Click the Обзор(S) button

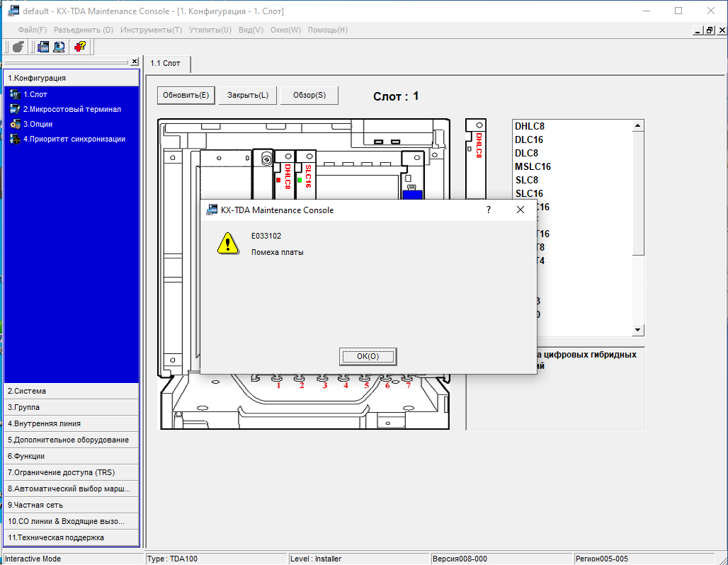tap(309, 95)
